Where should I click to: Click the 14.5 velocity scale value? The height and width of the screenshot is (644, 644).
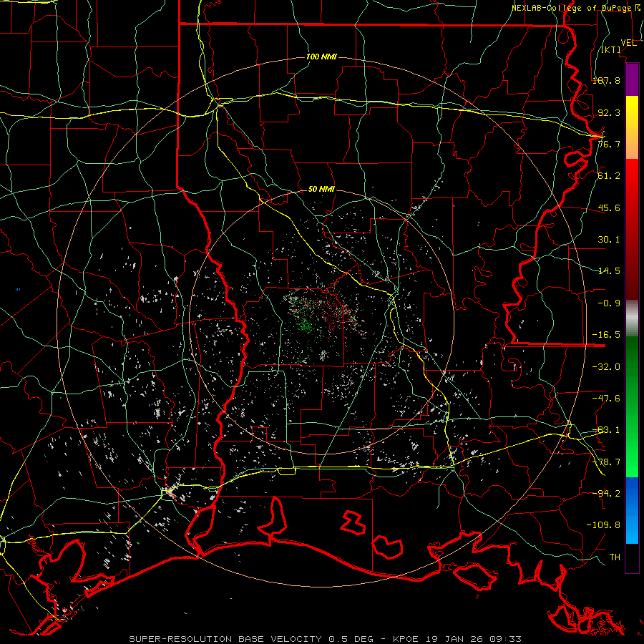click(609, 271)
